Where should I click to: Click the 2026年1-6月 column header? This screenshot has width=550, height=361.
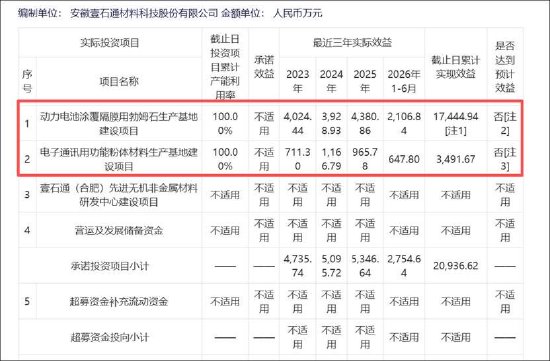(404, 81)
